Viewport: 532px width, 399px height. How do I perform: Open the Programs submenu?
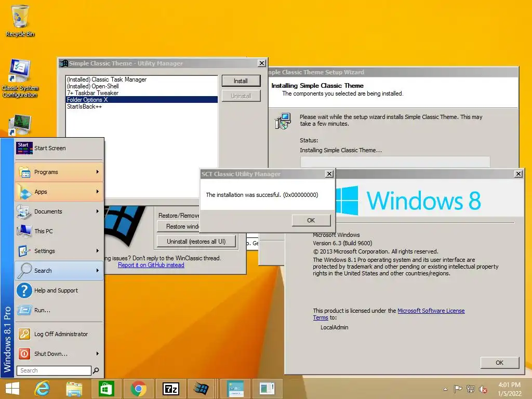pos(59,172)
